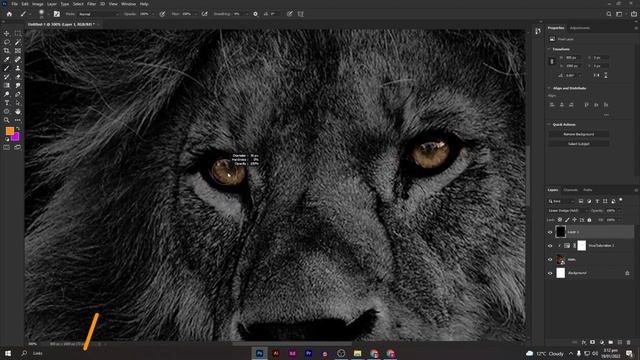
Task: Select the Rectangular Marquee tool
Action: [x=18, y=33]
